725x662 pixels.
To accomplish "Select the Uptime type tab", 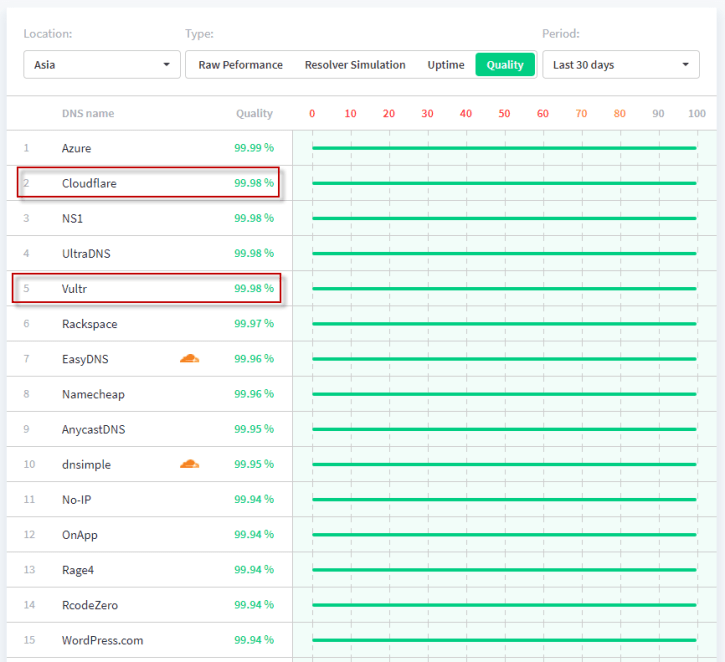I will coord(446,65).
